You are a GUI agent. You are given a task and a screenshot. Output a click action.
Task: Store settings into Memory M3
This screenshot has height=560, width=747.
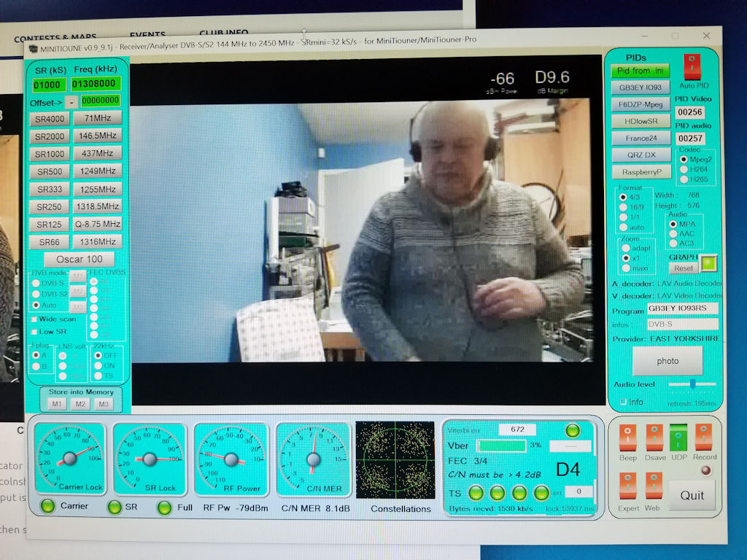click(104, 404)
